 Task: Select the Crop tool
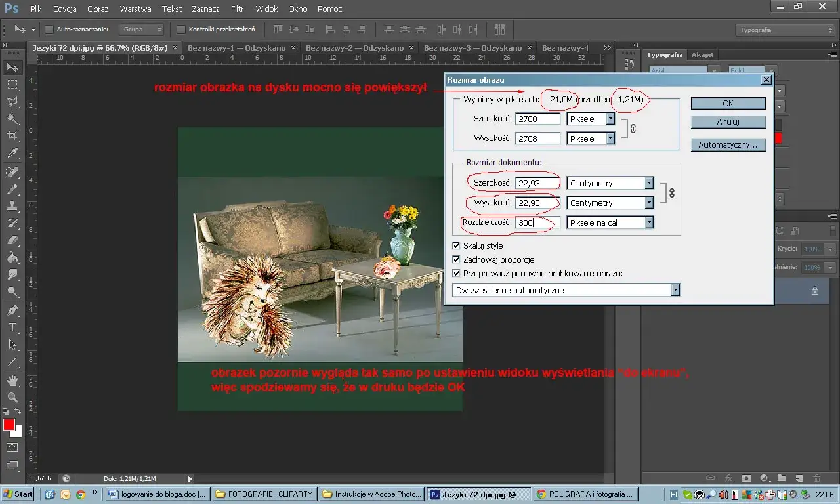click(12, 136)
